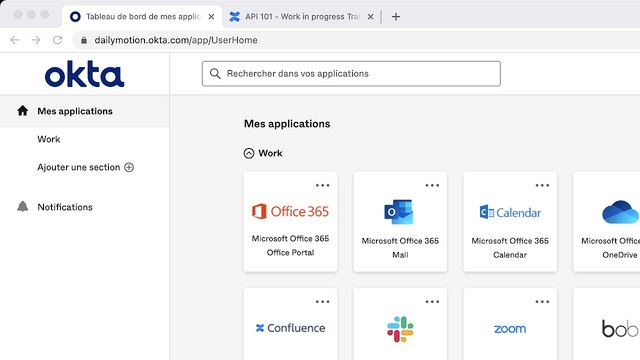Click the padlock icon in the address bar
640x360 pixels.
point(84,40)
